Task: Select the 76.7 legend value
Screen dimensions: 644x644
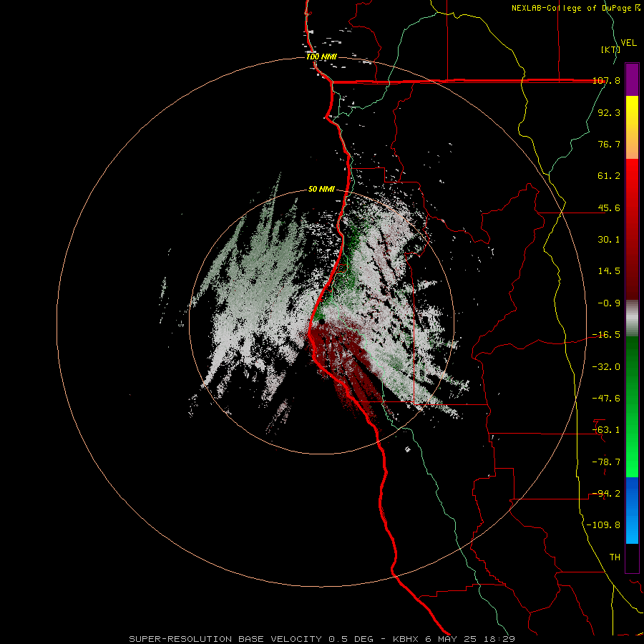Action: [609, 144]
